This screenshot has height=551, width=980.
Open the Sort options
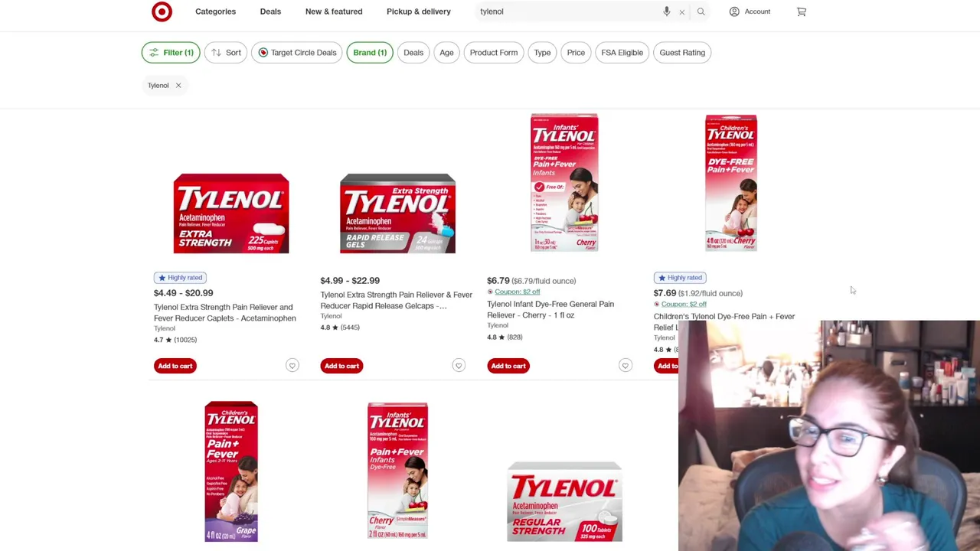click(x=226, y=53)
